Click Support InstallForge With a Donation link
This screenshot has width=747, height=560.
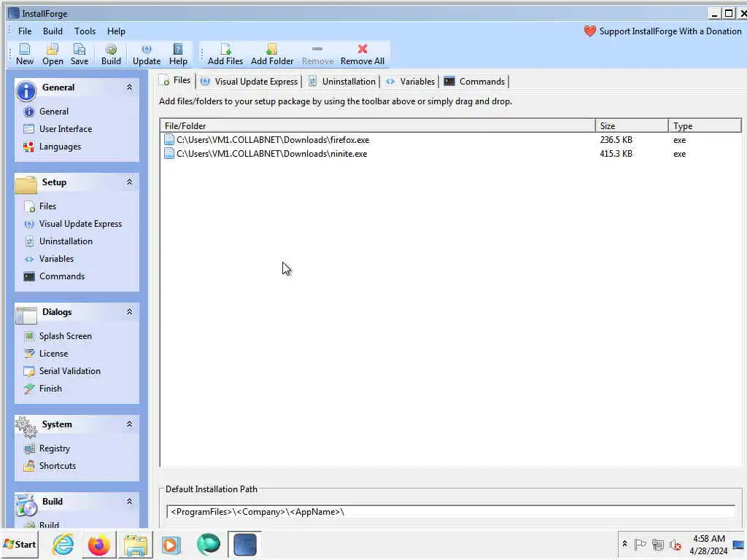tap(662, 31)
